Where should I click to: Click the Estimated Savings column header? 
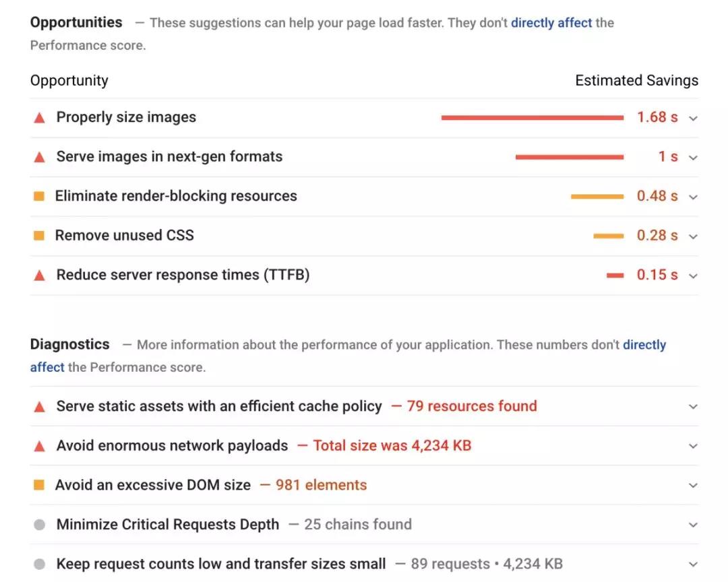point(636,81)
